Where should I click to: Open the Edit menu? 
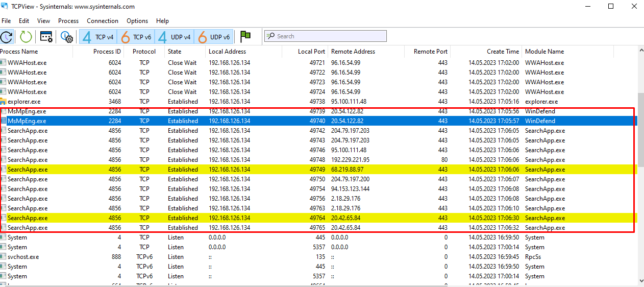click(x=24, y=21)
